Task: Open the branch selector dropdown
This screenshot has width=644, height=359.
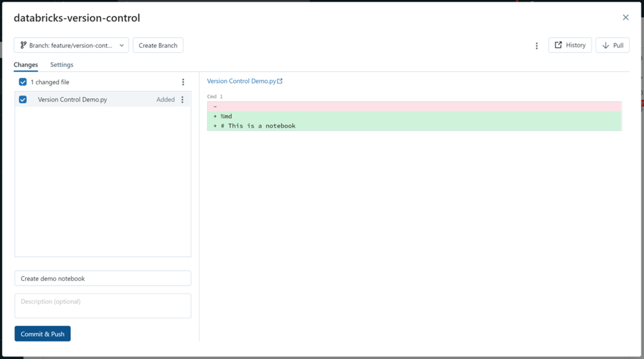Action: pos(71,45)
